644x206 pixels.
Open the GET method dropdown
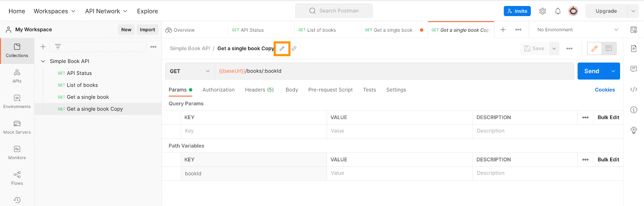tap(190, 71)
